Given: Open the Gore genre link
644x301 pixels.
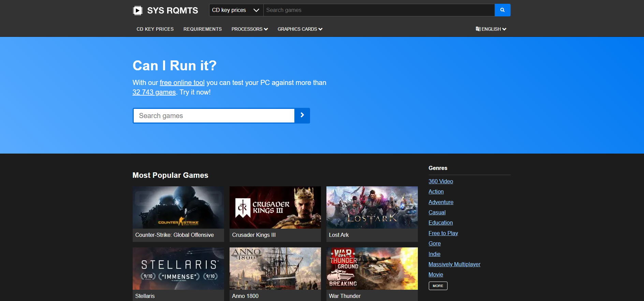Looking at the screenshot, I should 435,243.
